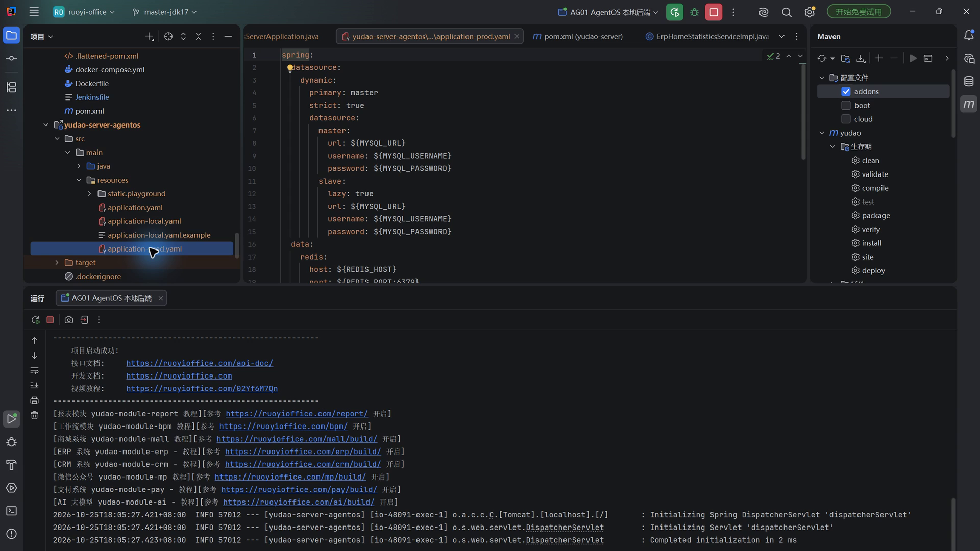The height and width of the screenshot is (551, 980).
Task: Download Maven sources and documentation
Action: tap(861, 58)
